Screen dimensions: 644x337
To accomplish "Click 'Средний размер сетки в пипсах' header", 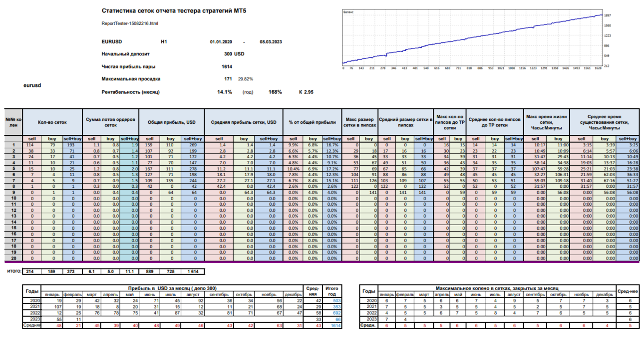I will pos(406,122).
